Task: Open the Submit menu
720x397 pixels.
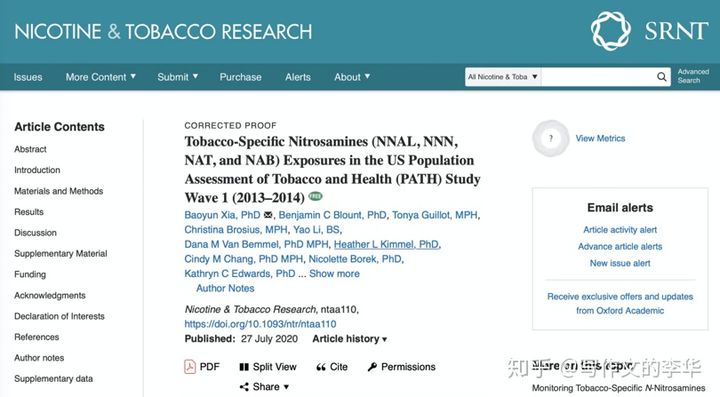Action: tap(178, 77)
